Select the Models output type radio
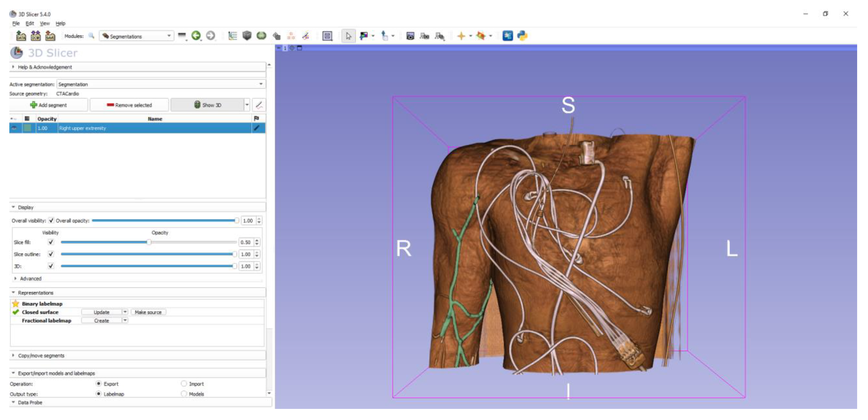This screenshot has width=868, height=420. coord(184,394)
